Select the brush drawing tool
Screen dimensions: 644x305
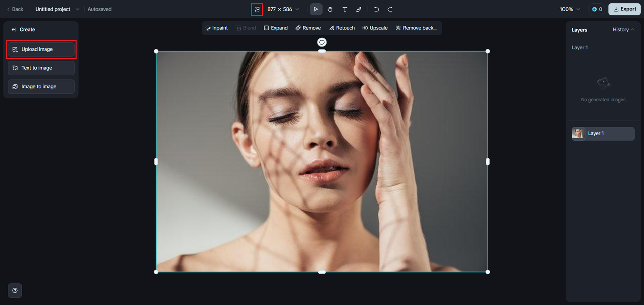359,9
